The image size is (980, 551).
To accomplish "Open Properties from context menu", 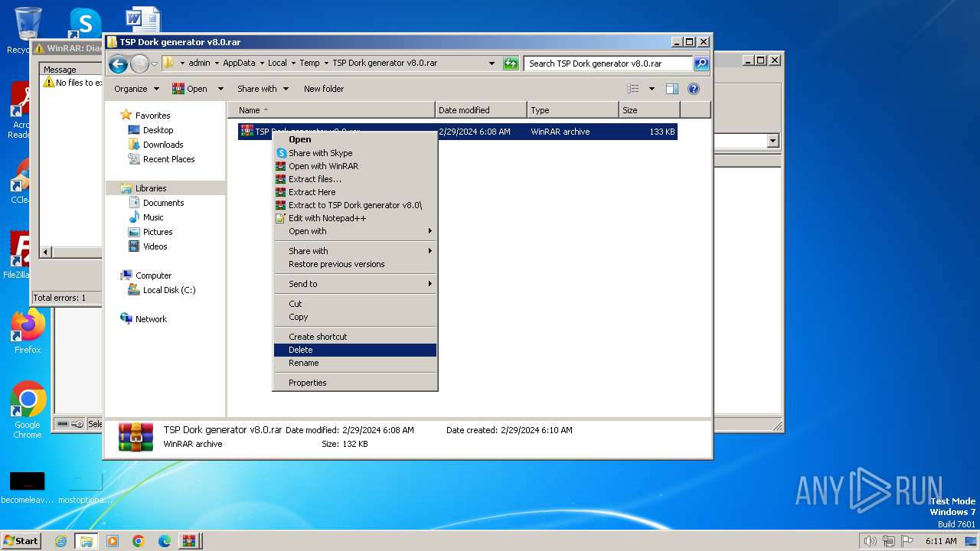I will (355, 383).
